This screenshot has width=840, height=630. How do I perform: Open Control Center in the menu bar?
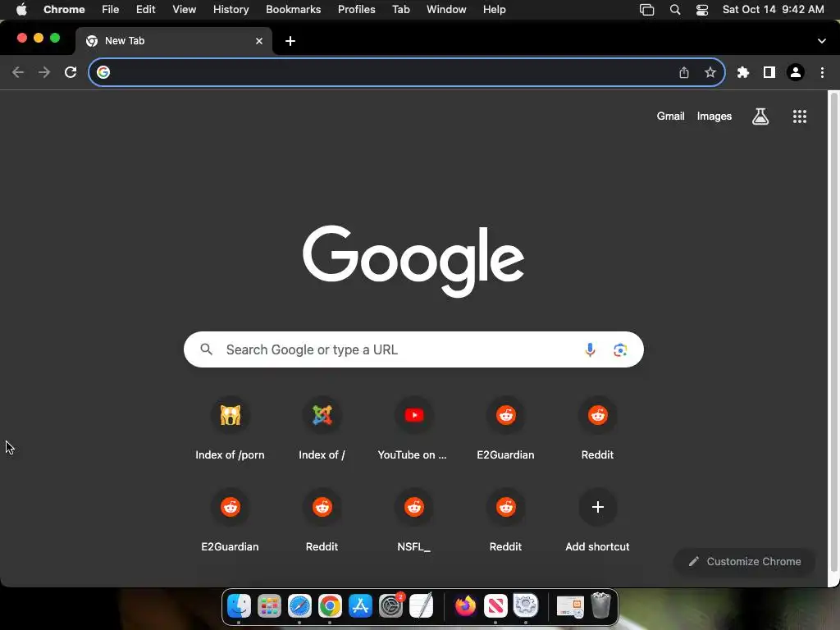coord(702,10)
